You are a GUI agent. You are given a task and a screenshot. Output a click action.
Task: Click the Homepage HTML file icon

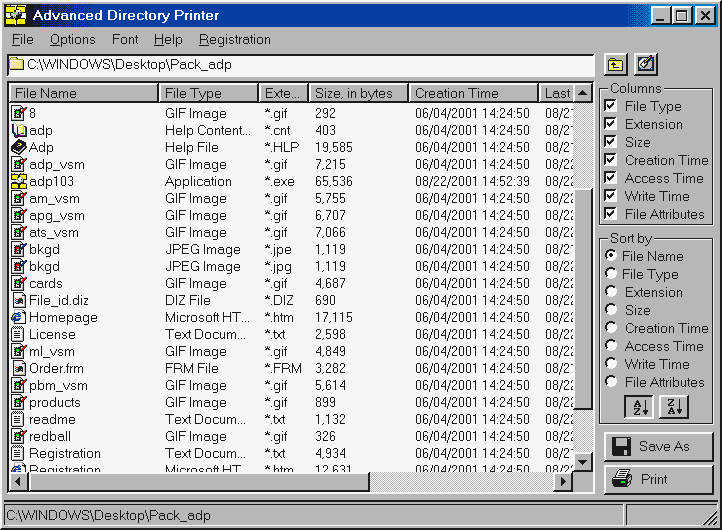[x=18, y=318]
